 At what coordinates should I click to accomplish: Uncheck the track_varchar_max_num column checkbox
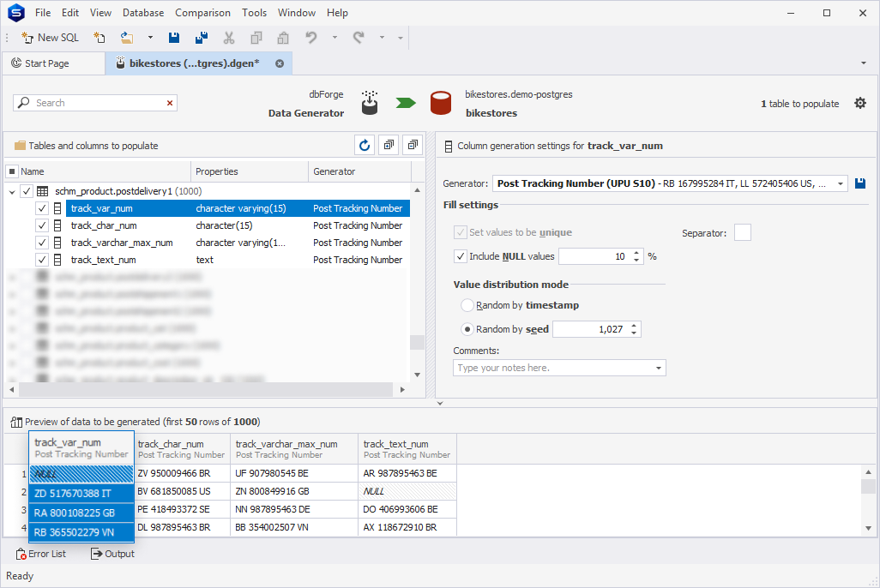coord(41,243)
